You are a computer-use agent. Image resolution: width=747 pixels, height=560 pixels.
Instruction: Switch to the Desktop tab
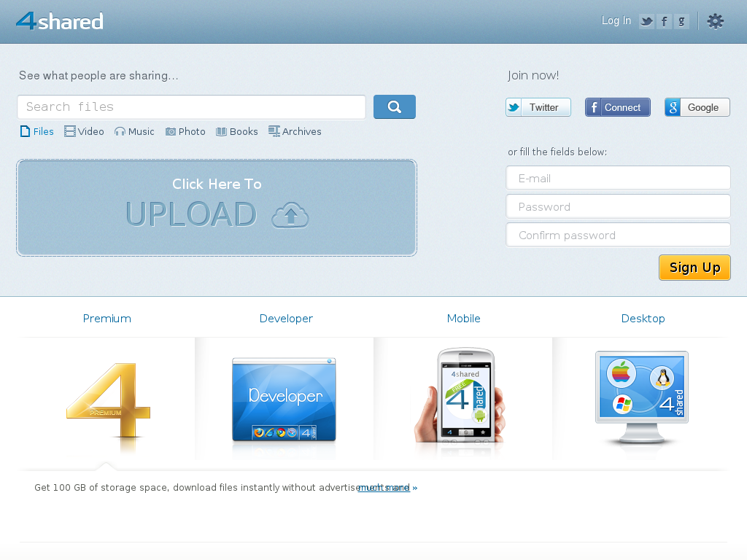coord(643,319)
